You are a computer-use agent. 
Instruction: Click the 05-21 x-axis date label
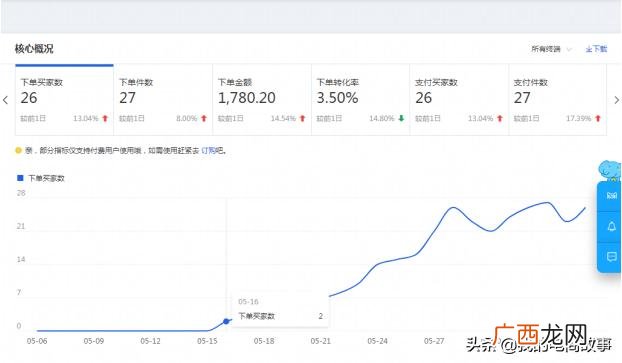[321, 341]
